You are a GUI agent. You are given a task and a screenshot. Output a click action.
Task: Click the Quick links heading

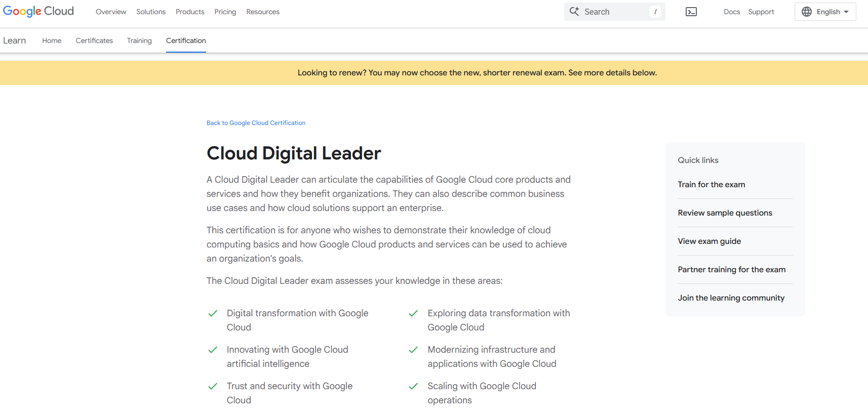(x=698, y=160)
